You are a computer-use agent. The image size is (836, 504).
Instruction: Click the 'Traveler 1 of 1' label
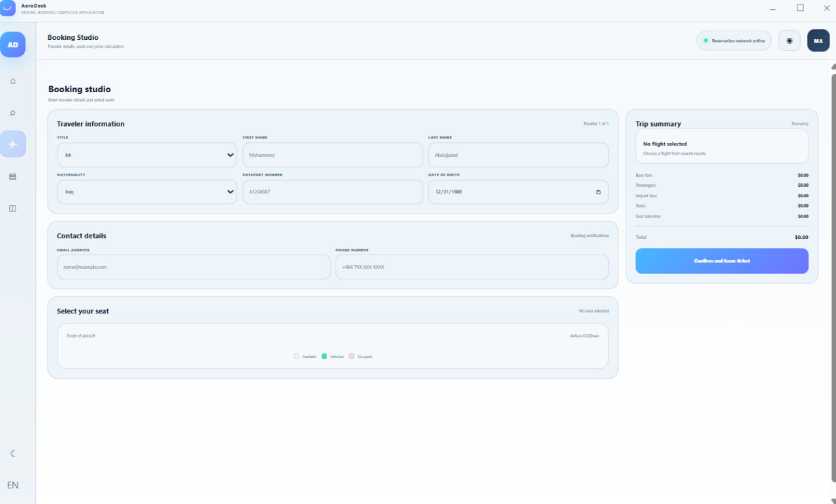(x=596, y=123)
